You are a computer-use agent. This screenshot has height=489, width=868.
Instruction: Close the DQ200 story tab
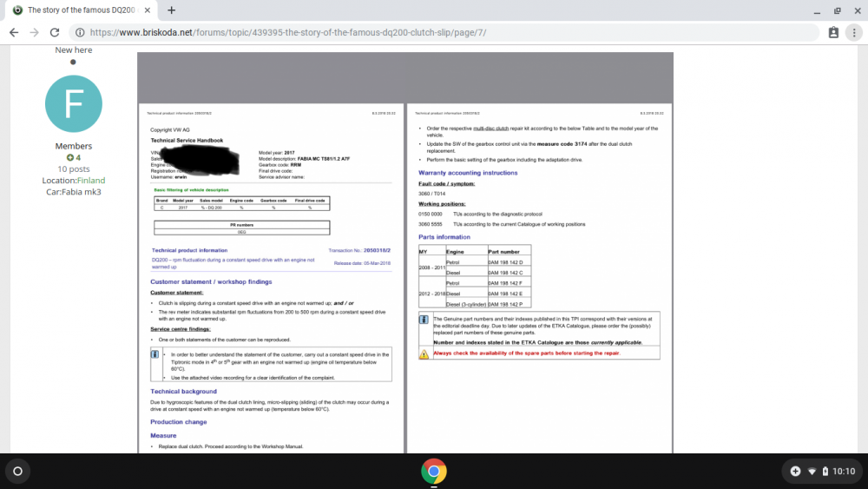148,10
